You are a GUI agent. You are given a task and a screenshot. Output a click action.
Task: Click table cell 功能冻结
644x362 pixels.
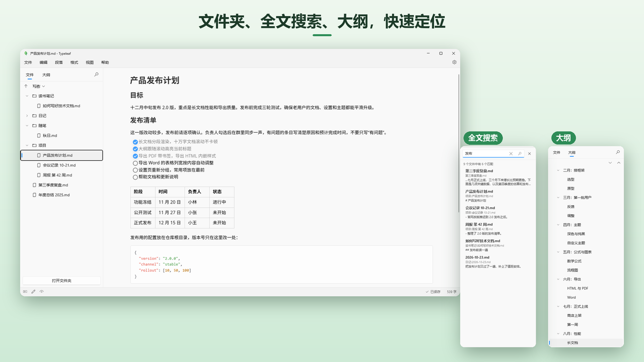142,202
